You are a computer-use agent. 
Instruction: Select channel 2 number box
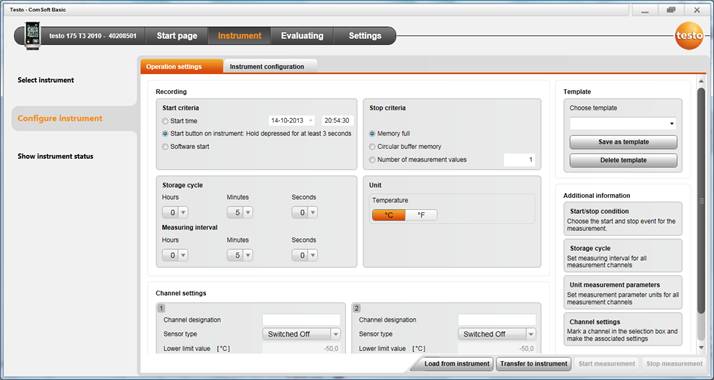click(357, 308)
